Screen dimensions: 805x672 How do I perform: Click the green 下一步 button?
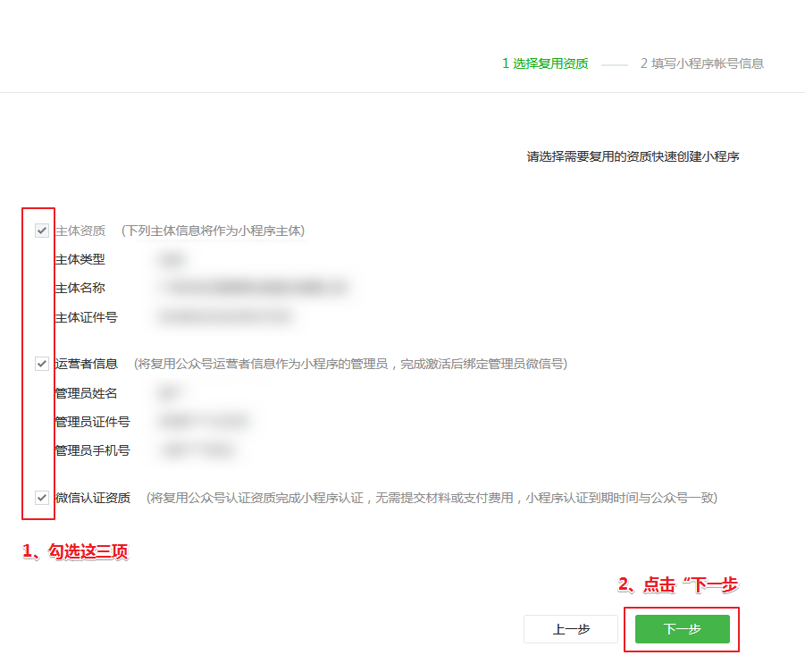click(682, 629)
